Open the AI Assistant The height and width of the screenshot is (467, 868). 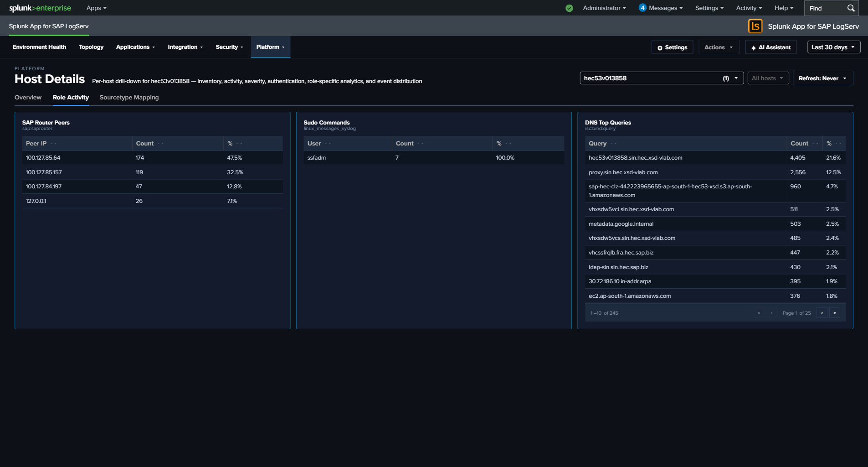click(x=770, y=47)
